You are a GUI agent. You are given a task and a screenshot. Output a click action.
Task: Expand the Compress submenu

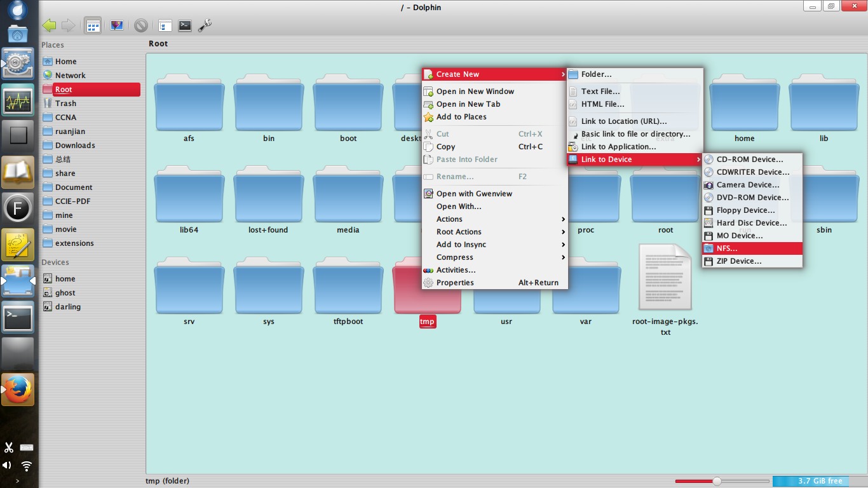point(494,257)
